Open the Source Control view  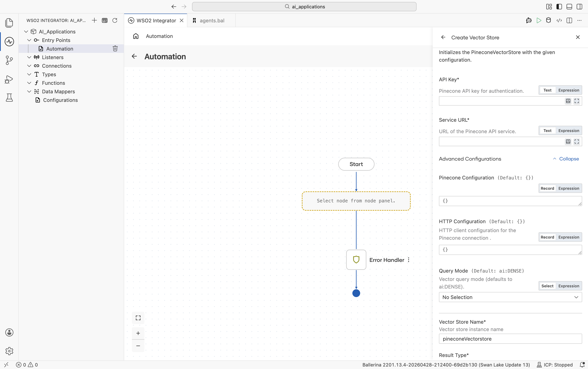point(9,60)
